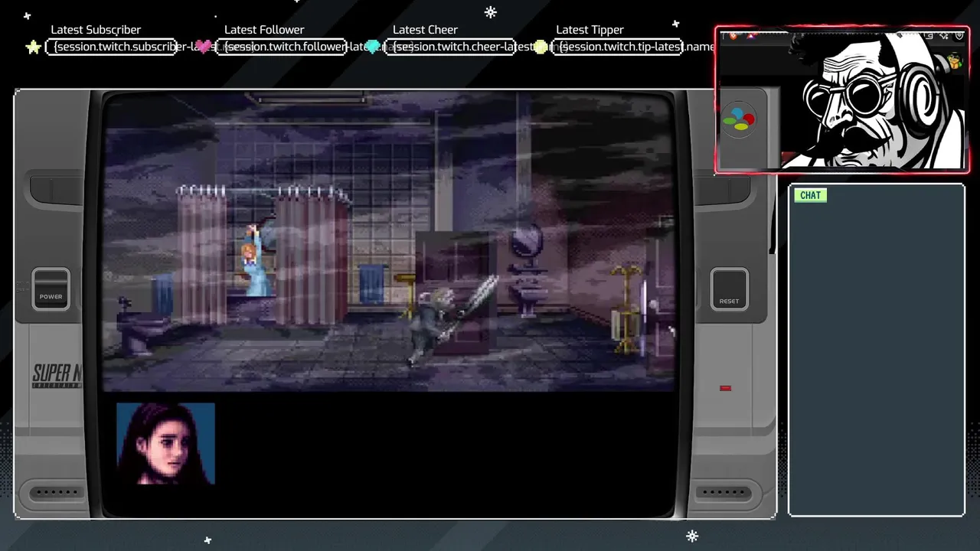Click the girl in blue dress by the shower
980x551 pixels.
[x=256, y=260]
